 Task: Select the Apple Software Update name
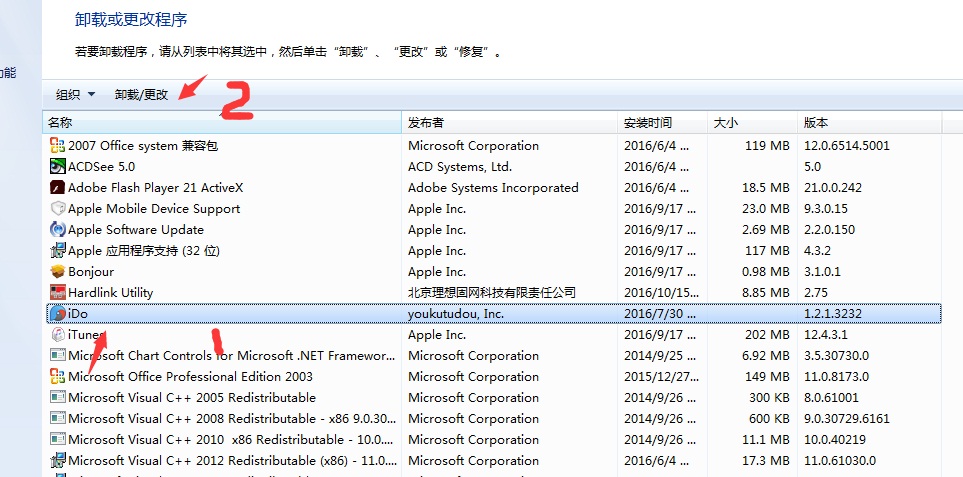coord(136,230)
